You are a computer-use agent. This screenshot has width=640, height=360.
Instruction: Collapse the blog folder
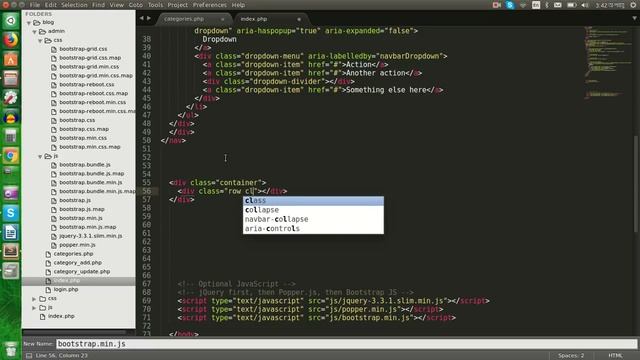(x=29, y=23)
